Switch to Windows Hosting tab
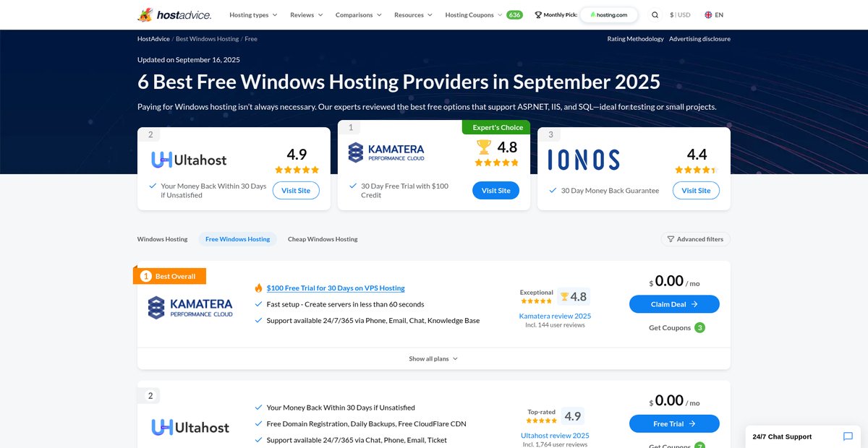This screenshot has width=868, height=448. coord(162,239)
